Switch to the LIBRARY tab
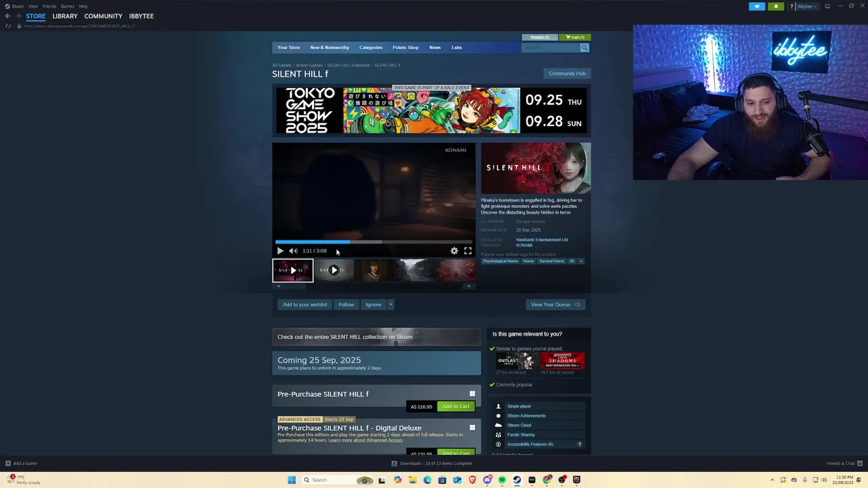 [65, 16]
